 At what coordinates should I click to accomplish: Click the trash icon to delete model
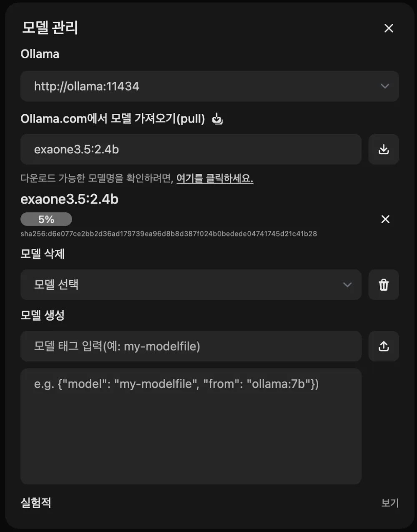pos(384,285)
